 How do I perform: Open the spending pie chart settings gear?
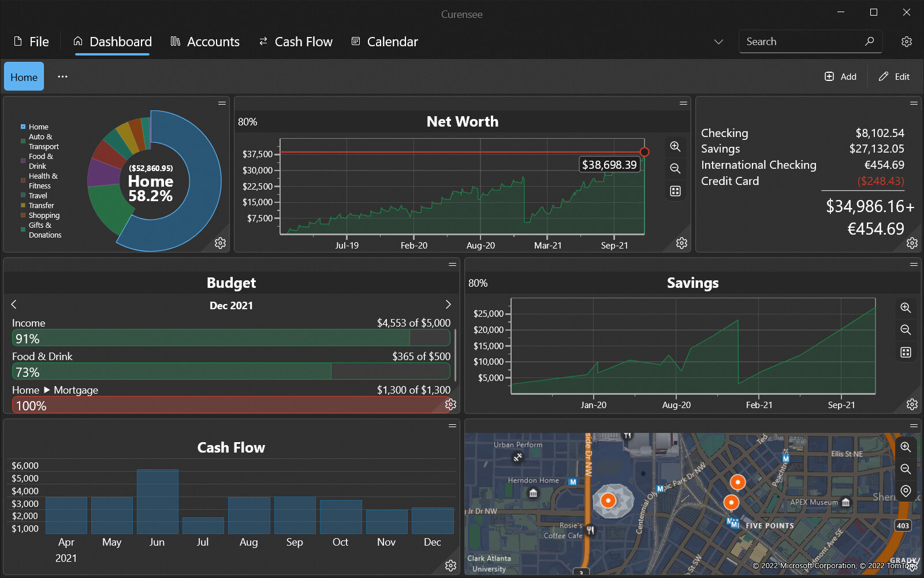(220, 243)
